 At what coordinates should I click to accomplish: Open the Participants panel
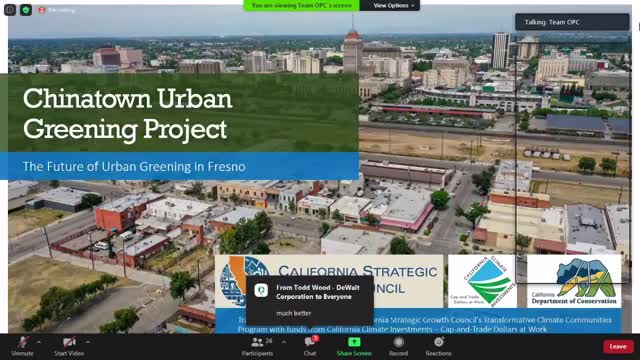click(x=257, y=347)
